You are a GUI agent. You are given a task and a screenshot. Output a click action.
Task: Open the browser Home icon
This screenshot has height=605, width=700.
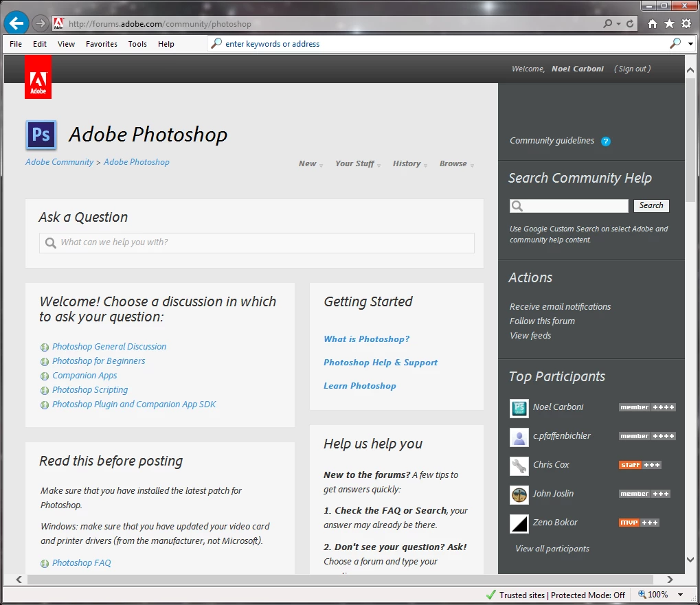click(652, 23)
